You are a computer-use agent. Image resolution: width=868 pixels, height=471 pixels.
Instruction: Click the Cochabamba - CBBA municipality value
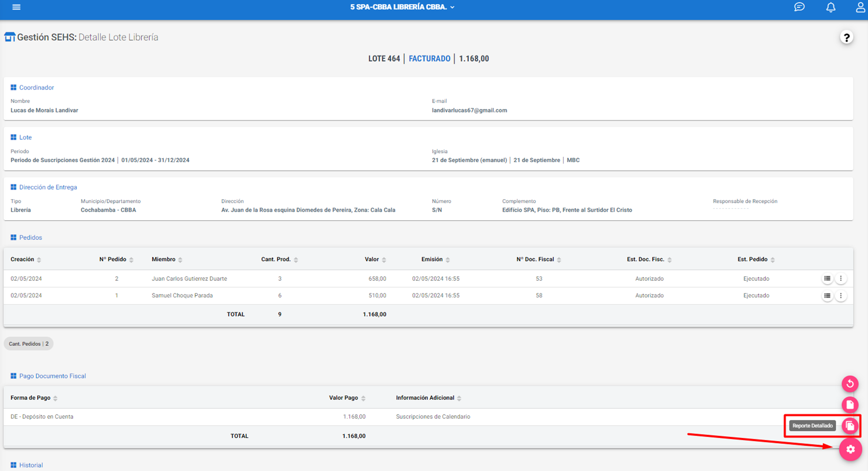tap(108, 210)
